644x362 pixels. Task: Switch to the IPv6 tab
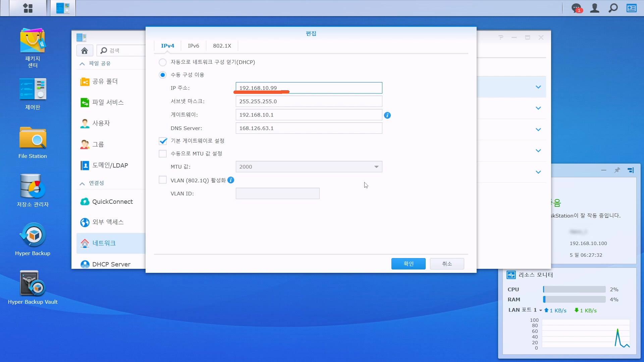194,46
